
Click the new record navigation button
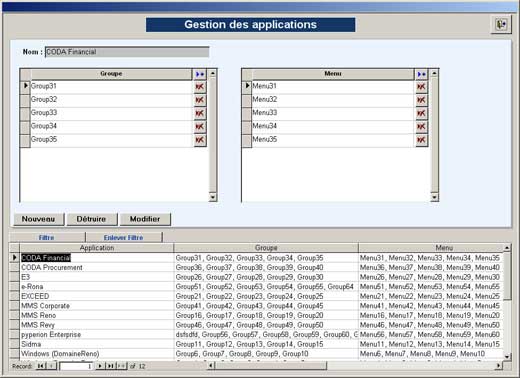(x=121, y=366)
